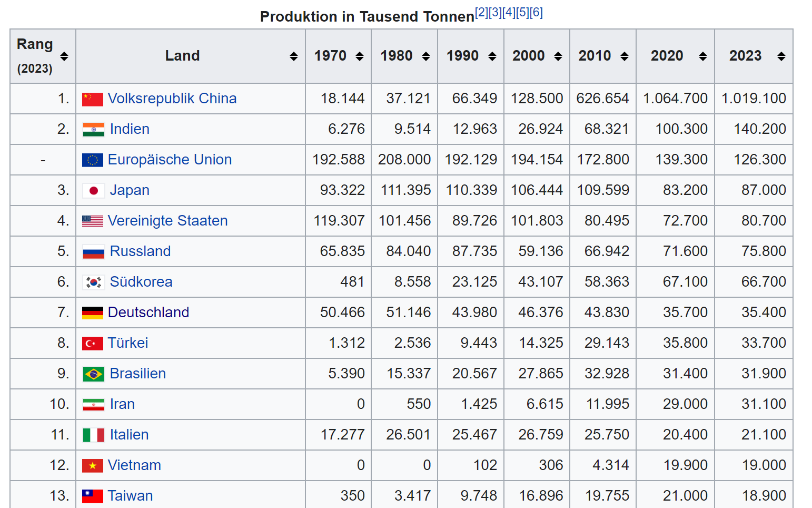
Task: Click the China flag icon
Action: [93, 99]
